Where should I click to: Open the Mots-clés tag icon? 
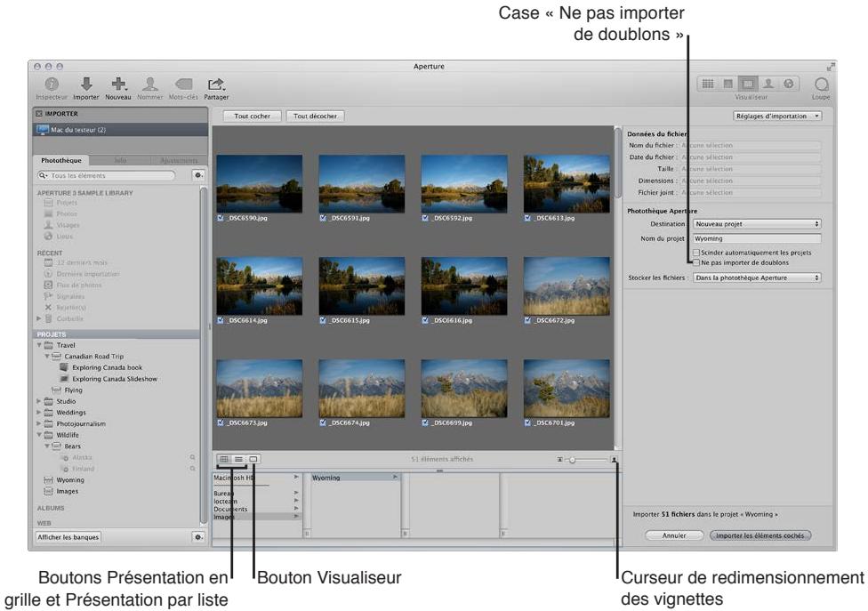pos(183,84)
